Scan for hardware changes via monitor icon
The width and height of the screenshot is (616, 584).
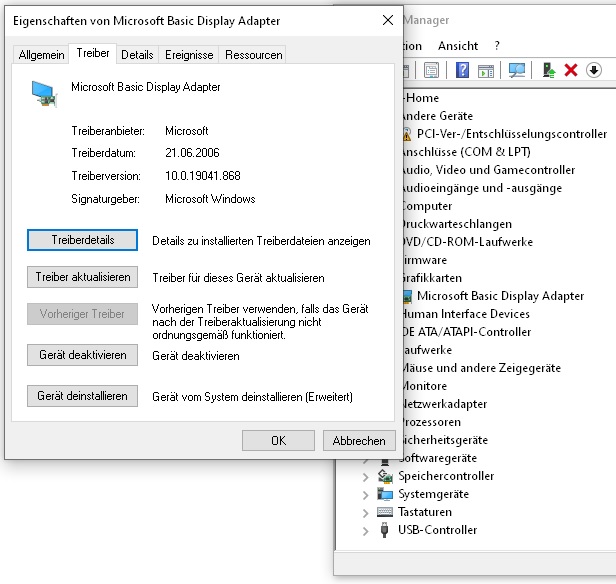pos(517,71)
